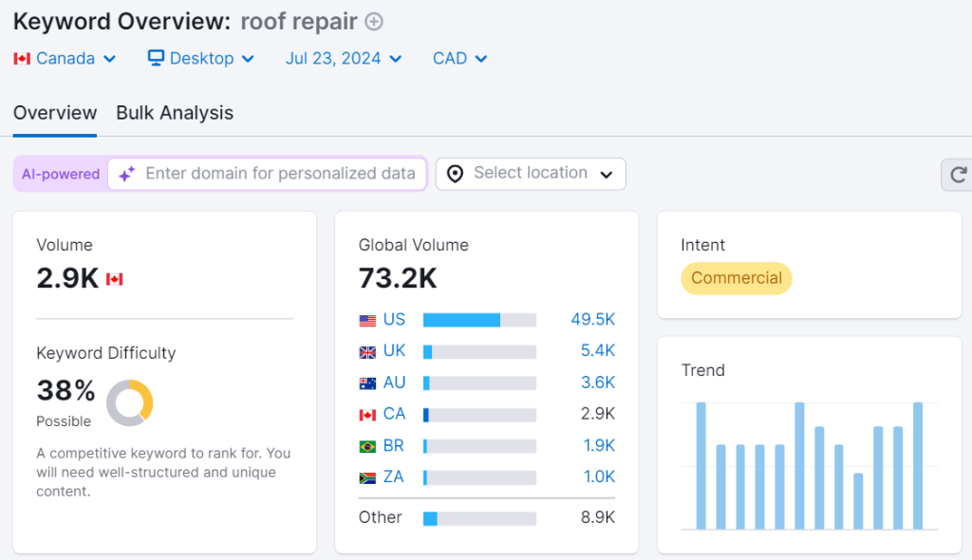
Task: Switch to the Bulk Analysis tab
Action: (x=174, y=112)
